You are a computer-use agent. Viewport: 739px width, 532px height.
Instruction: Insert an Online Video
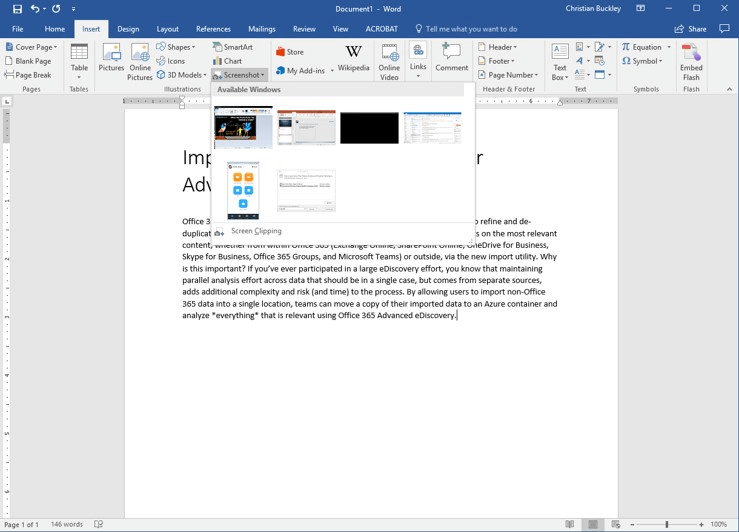pos(389,62)
